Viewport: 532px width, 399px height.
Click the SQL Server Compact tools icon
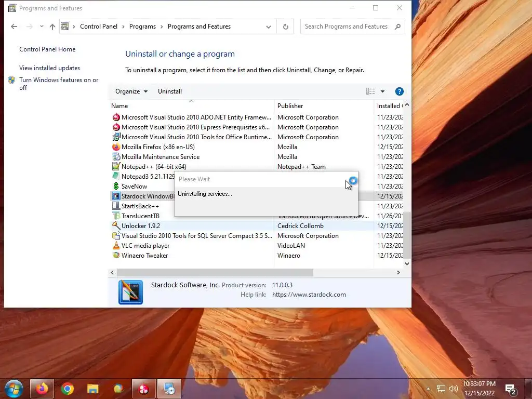[x=116, y=235]
